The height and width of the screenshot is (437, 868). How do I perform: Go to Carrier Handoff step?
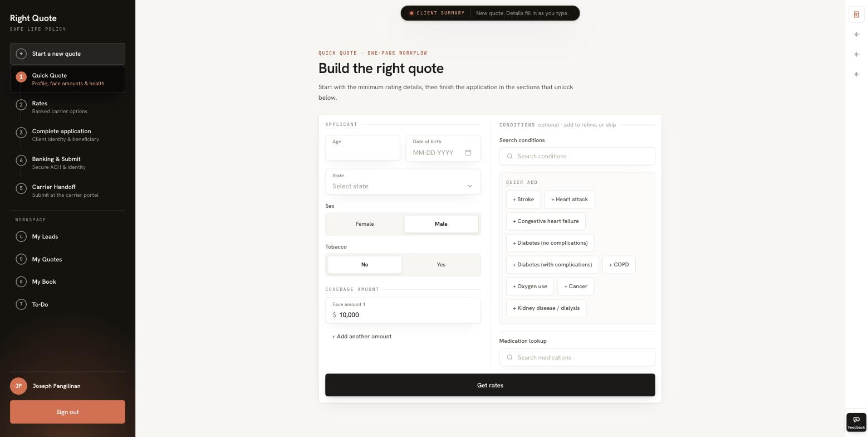(x=67, y=191)
